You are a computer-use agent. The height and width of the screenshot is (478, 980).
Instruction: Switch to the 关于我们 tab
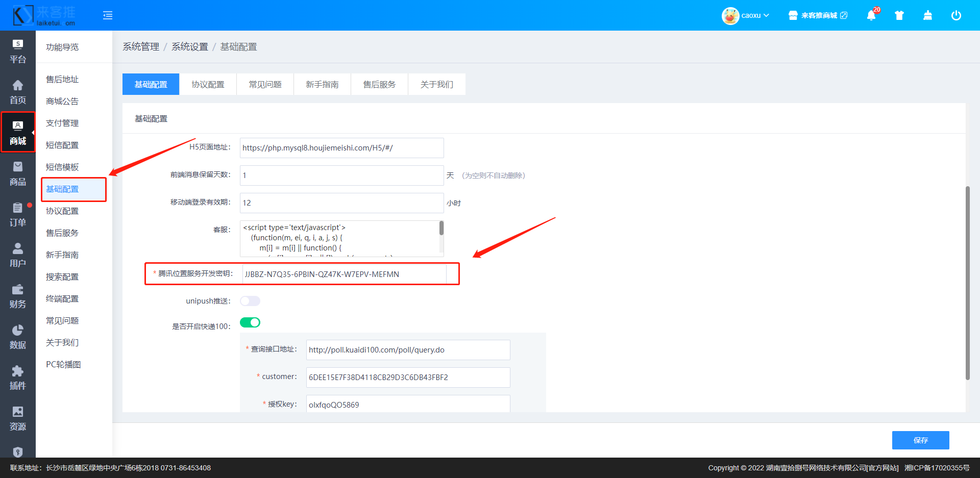437,84
